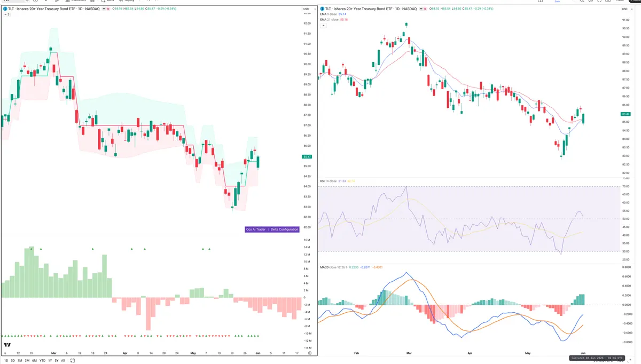Click the EMA 9 close legend
This screenshot has height=364, width=641.
click(x=329, y=14)
